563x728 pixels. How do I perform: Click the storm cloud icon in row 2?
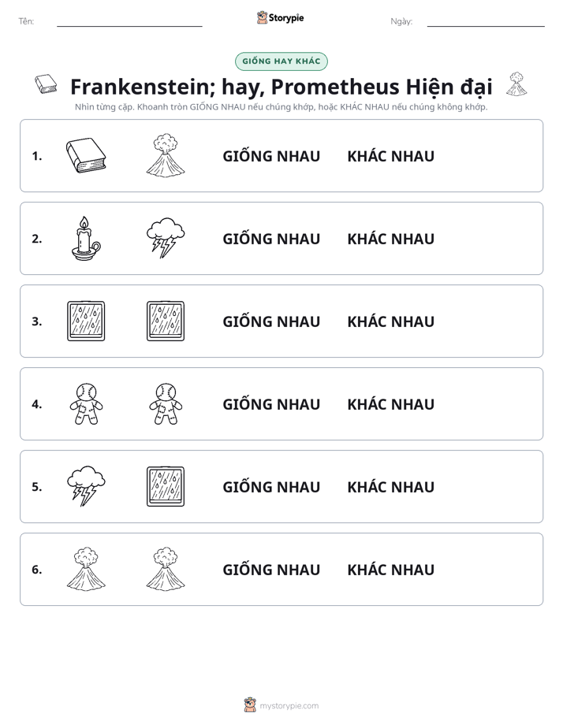[x=166, y=238]
